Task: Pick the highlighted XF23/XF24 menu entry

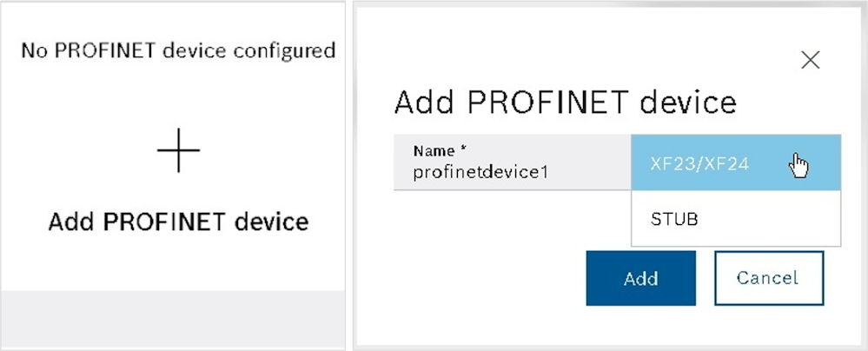Action: [x=736, y=162]
